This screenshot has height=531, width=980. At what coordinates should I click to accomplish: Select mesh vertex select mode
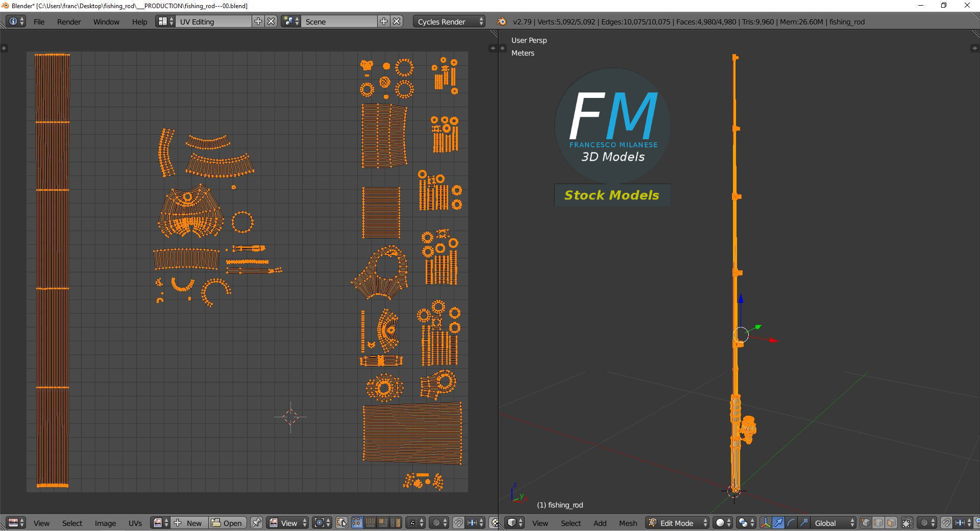pos(866,523)
